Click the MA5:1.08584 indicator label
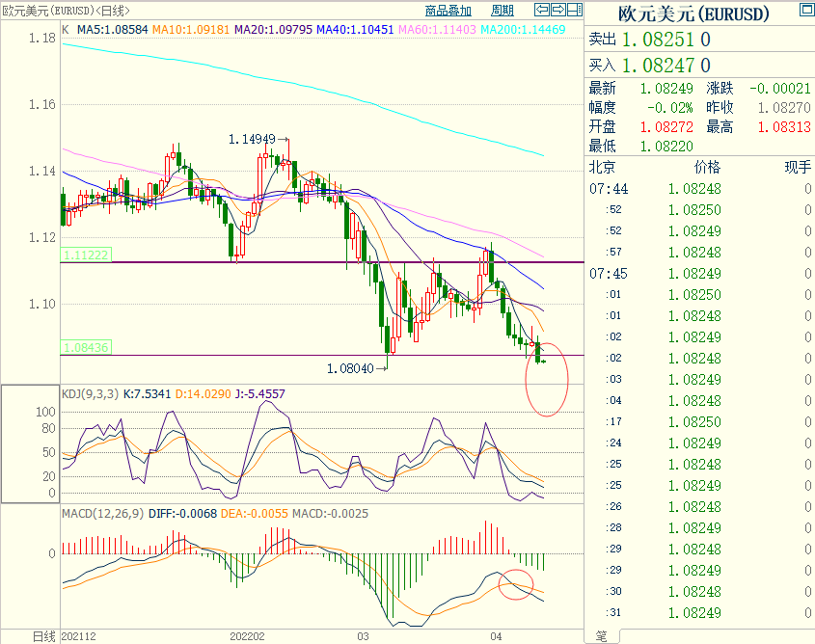Viewport: 815px width, 644px height. tap(112, 30)
